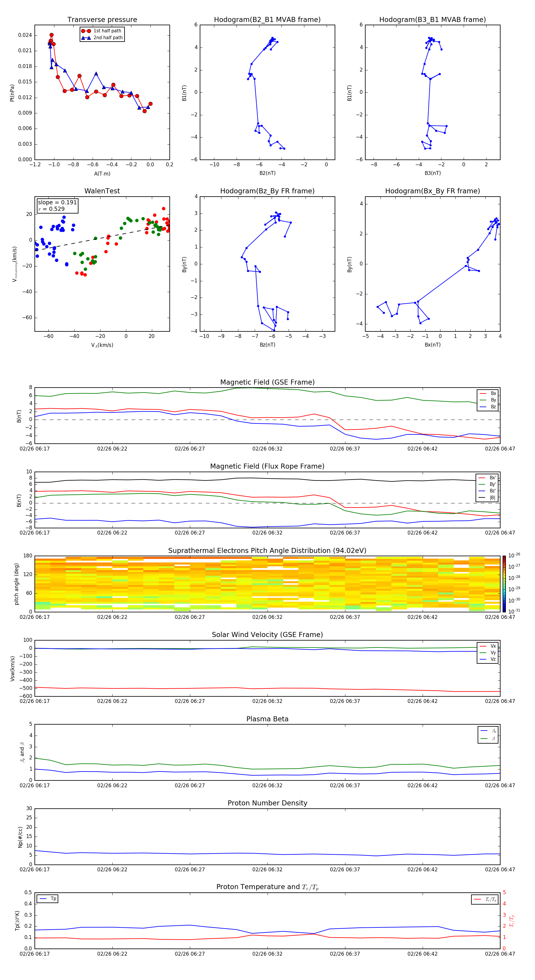535x980 pixels.
Task: Click the "B2(nT)" x-axis label
Action: [267, 173]
